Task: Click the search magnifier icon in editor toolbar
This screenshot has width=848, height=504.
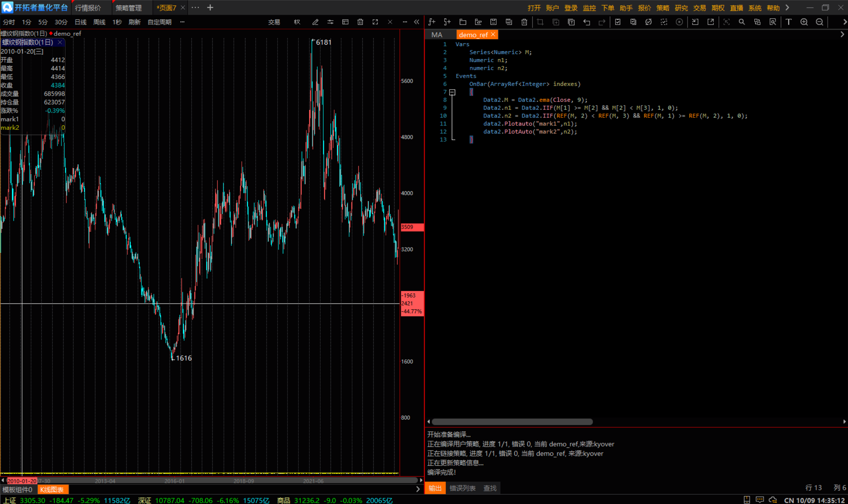Action: pos(742,22)
